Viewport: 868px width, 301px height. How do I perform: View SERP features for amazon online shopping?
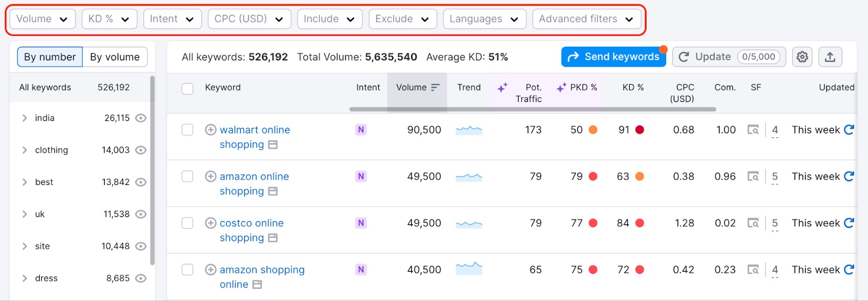[x=753, y=176]
